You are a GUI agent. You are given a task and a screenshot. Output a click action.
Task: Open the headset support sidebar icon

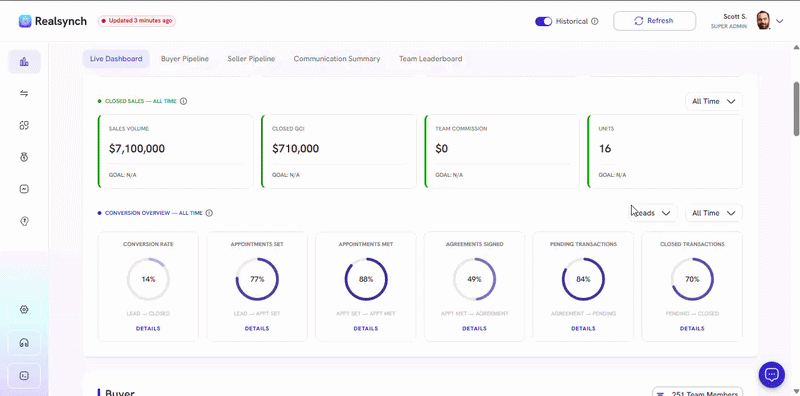coord(24,343)
